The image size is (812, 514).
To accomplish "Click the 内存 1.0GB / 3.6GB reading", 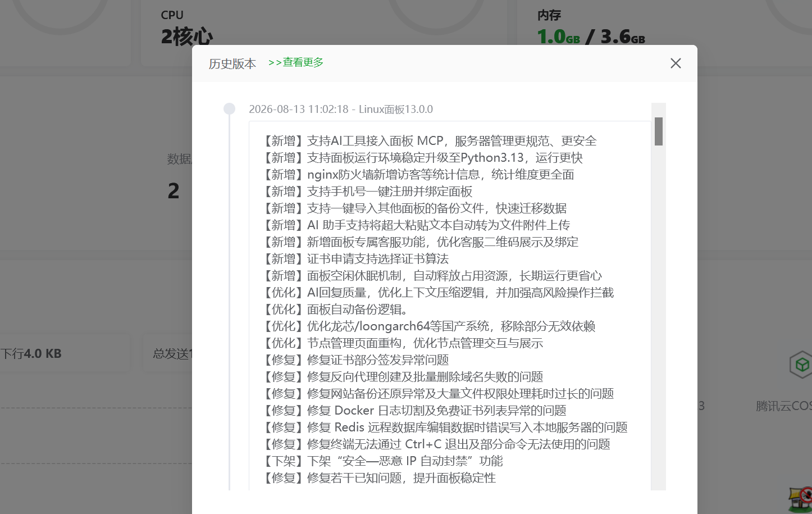I will click(x=591, y=37).
